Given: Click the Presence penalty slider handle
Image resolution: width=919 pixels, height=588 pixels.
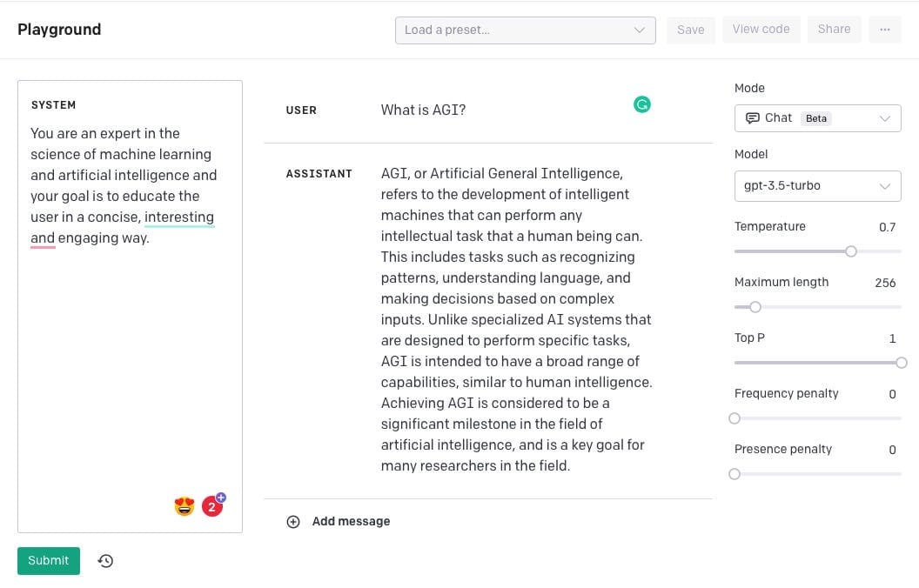Looking at the screenshot, I should point(735,474).
